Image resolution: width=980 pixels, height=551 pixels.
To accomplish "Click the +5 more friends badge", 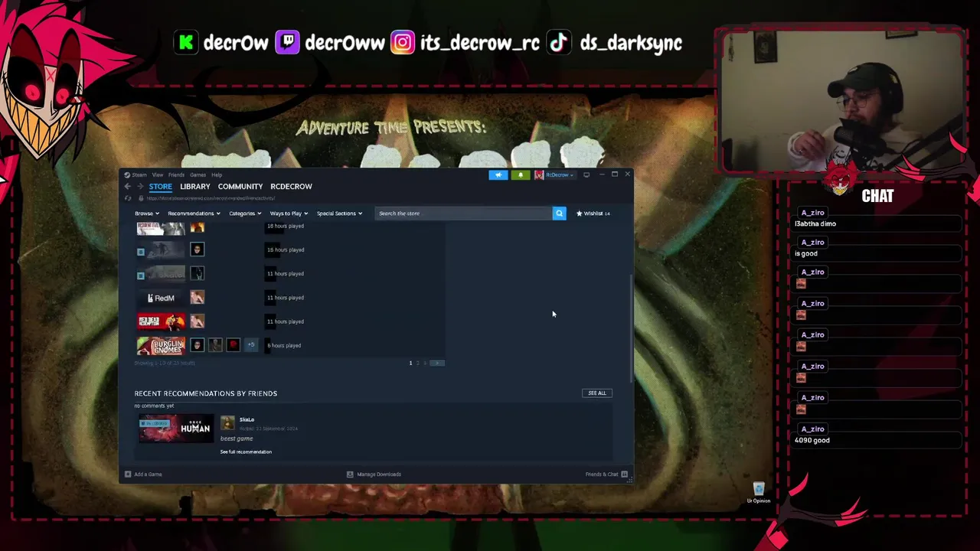I will click(x=250, y=345).
